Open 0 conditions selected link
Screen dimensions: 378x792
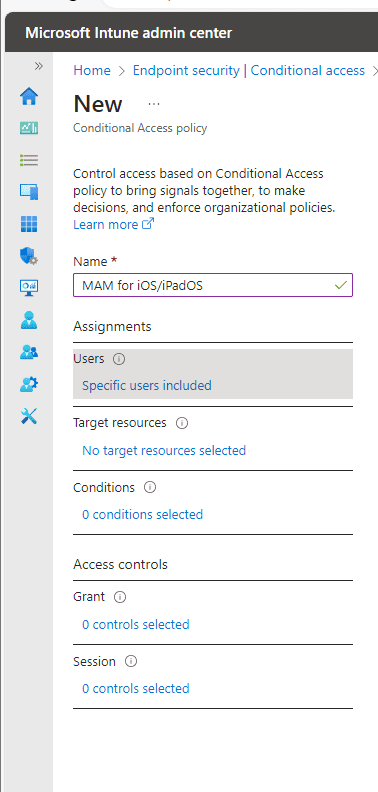(143, 514)
